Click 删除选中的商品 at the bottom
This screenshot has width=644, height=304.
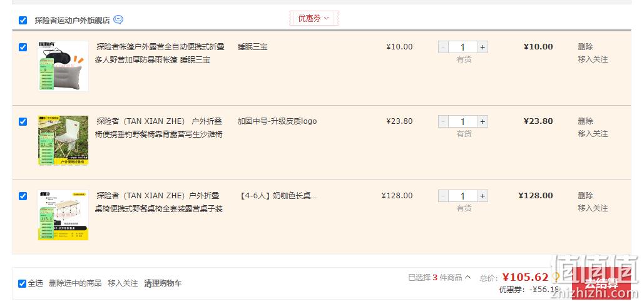click(x=75, y=283)
